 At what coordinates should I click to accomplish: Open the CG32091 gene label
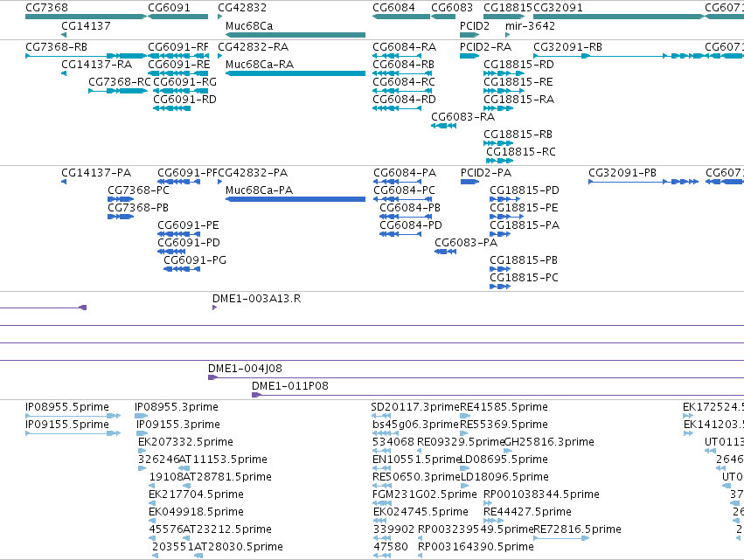coord(558,8)
